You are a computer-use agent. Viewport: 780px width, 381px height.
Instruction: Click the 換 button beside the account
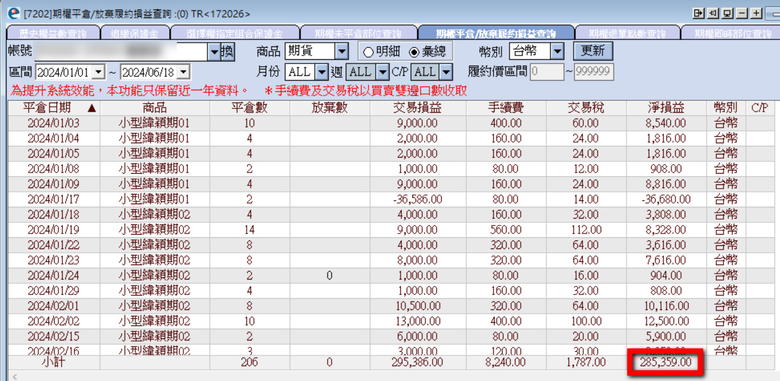pos(227,52)
